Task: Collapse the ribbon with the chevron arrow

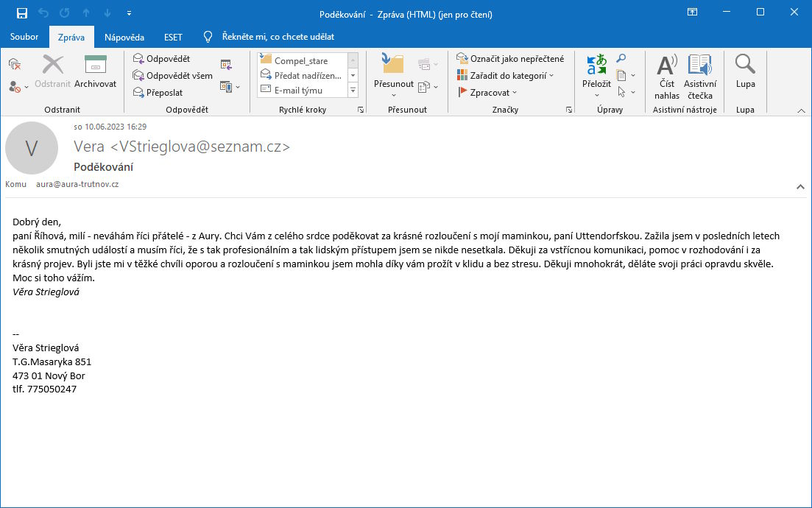Action: click(801, 110)
